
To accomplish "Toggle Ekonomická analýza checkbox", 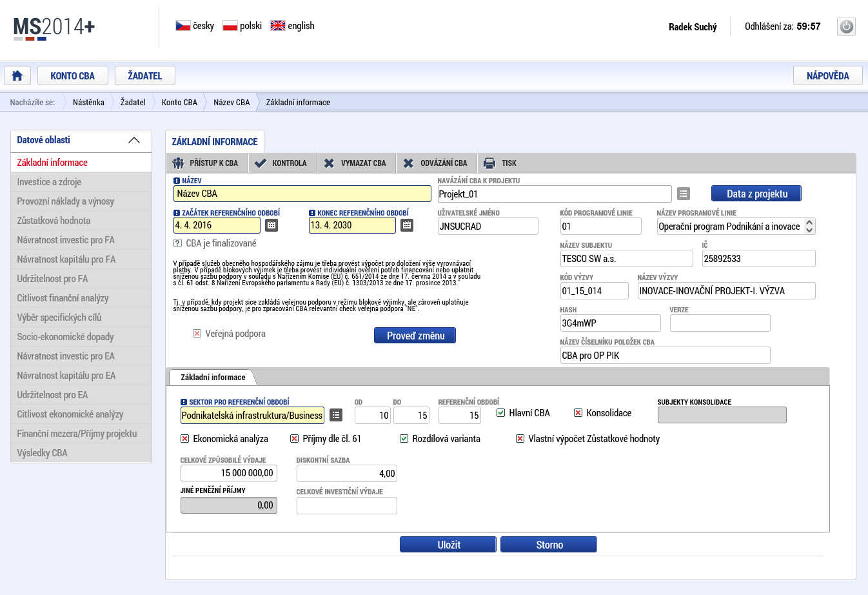I will point(184,439).
